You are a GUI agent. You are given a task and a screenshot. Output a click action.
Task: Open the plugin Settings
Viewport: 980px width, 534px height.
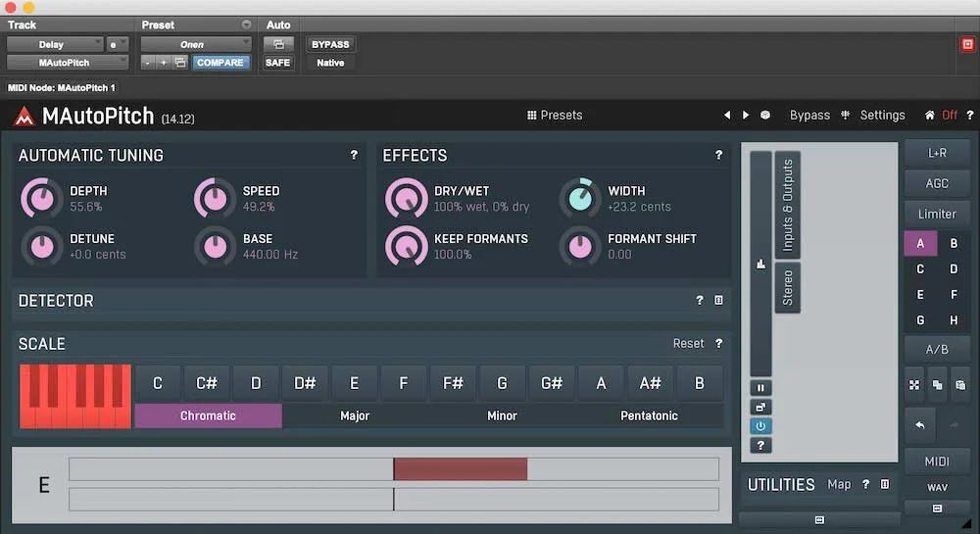(x=882, y=115)
